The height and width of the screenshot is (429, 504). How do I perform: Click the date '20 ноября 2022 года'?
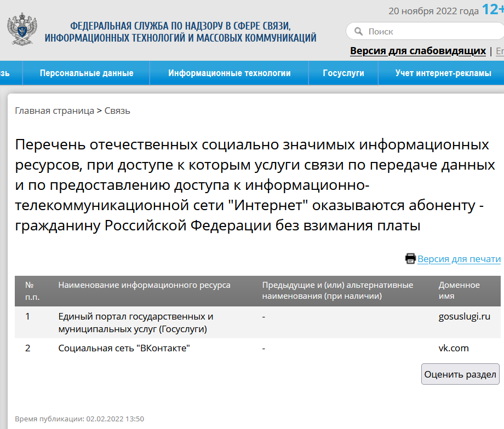pos(433,11)
